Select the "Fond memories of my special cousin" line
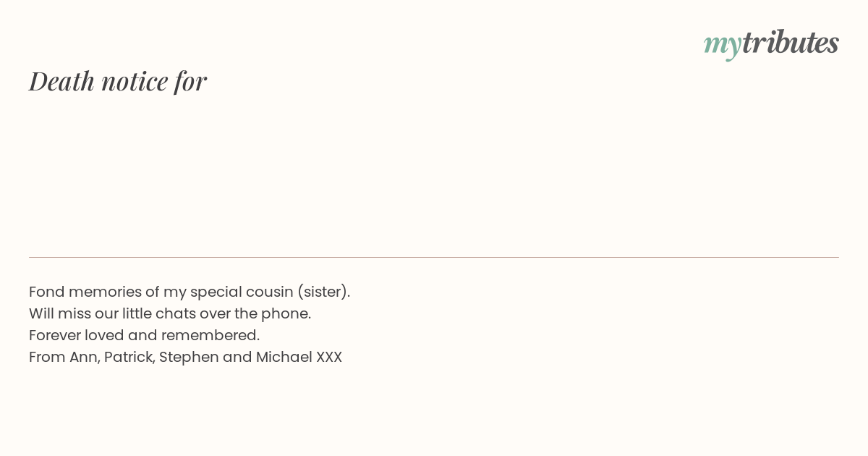868x456 pixels. (190, 292)
